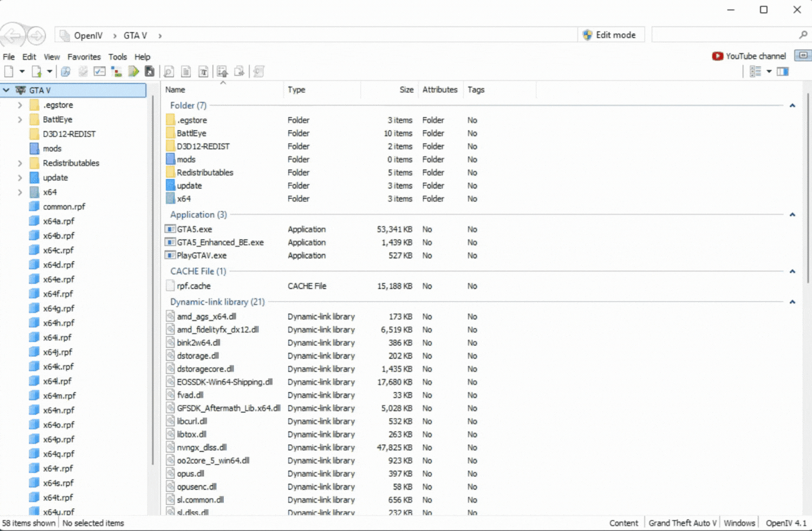Collapse the Dynamic-link library (21) group

pos(793,302)
